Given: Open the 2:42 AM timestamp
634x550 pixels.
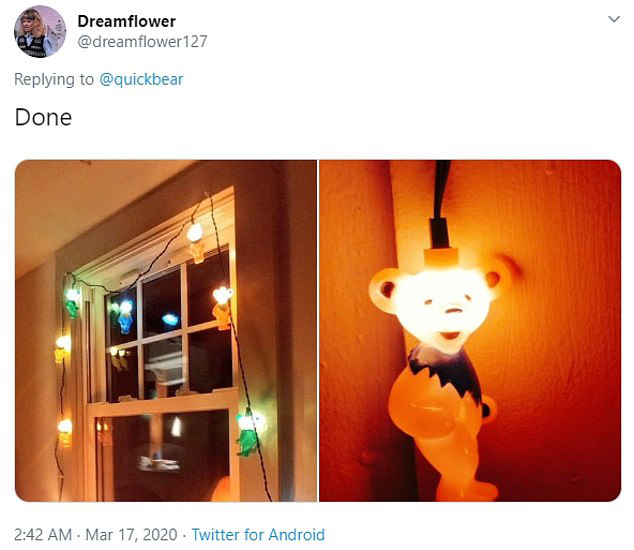Looking at the screenshot, I should 43,534.
